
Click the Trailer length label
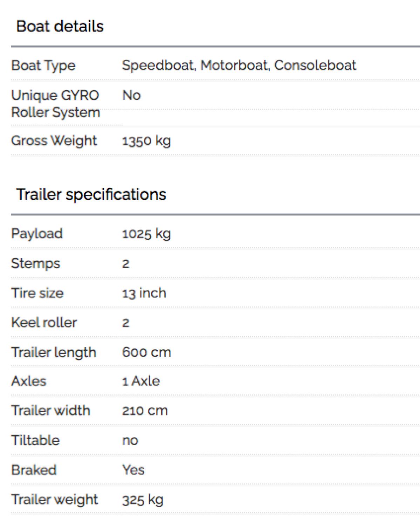coord(53,353)
